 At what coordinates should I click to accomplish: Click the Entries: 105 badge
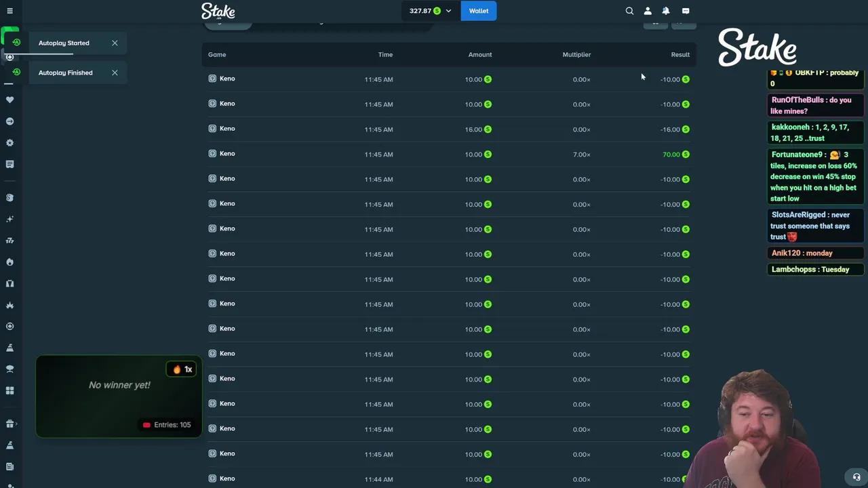(x=167, y=425)
